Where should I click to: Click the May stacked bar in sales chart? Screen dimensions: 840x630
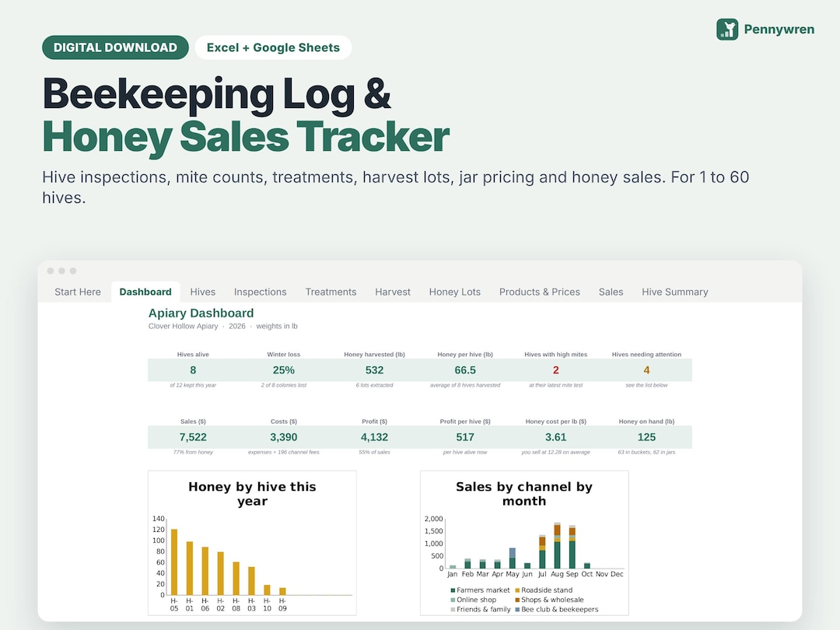(512, 558)
